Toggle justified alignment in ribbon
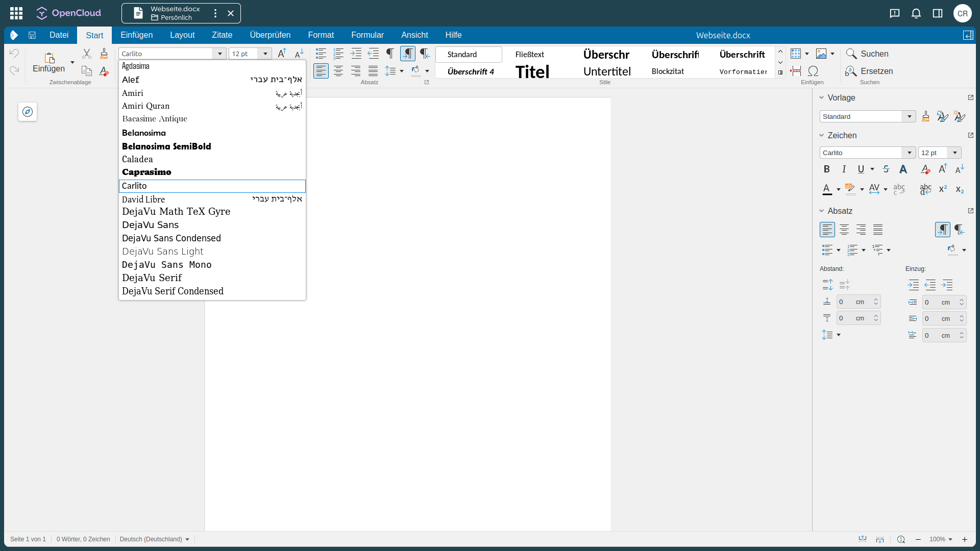Viewport: 980px width, 551px height. point(373,71)
